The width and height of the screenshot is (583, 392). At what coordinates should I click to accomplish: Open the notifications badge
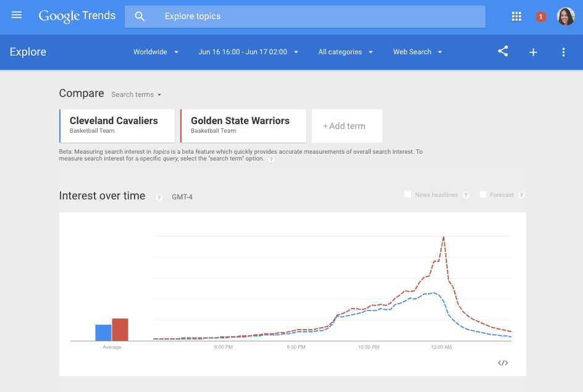coord(541,17)
